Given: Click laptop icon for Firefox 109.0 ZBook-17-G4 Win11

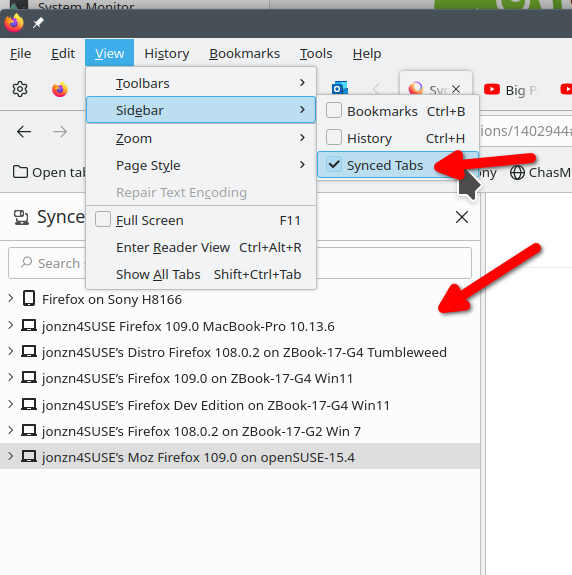Looking at the screenshot, I should 29,377.
